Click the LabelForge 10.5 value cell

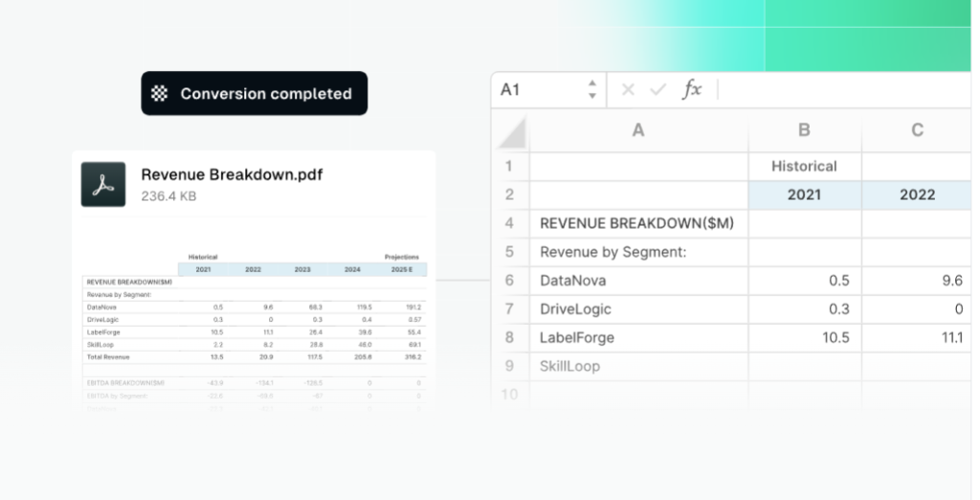click(x=804, y=337)
